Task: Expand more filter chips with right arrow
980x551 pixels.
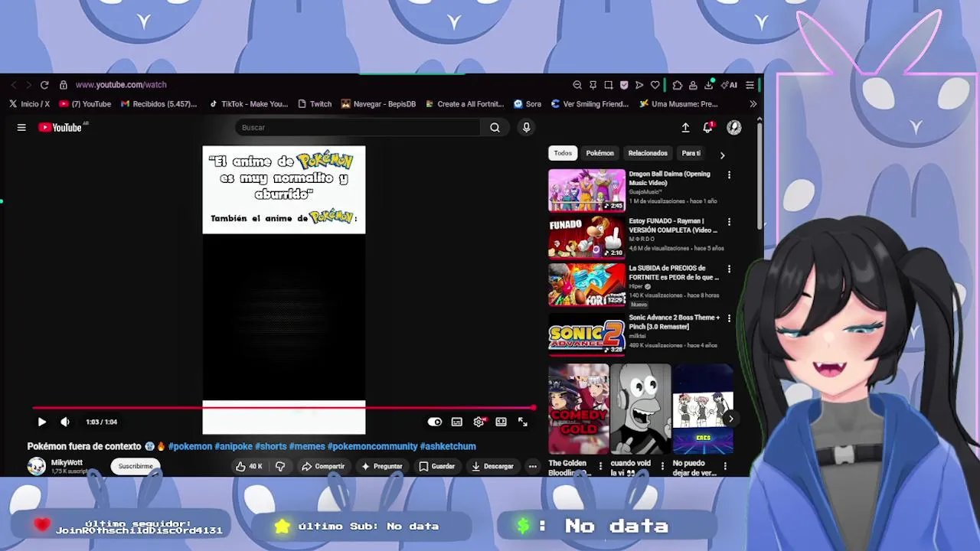Action: (722, 155)
